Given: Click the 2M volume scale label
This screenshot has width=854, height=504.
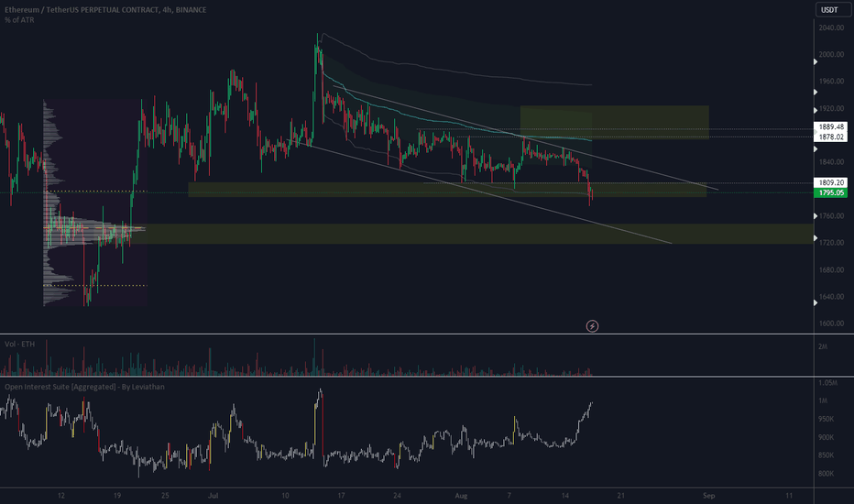Looking at the screenshot, I should (823, 346).
